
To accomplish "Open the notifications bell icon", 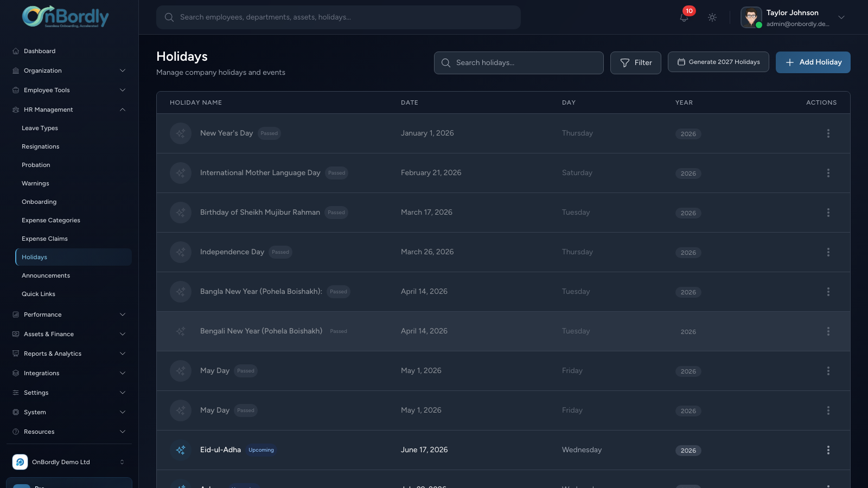I will (684, 17).
